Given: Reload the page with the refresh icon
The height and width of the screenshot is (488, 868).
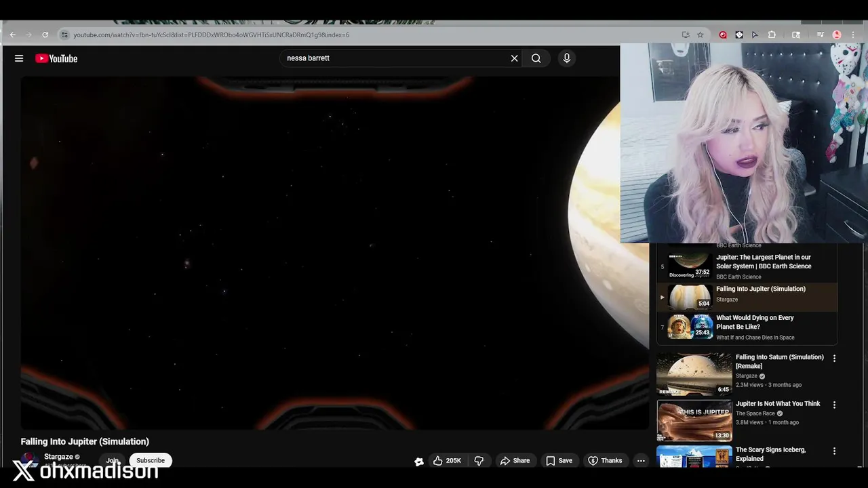Looking at the screenshot, I should tap(45, 35).
